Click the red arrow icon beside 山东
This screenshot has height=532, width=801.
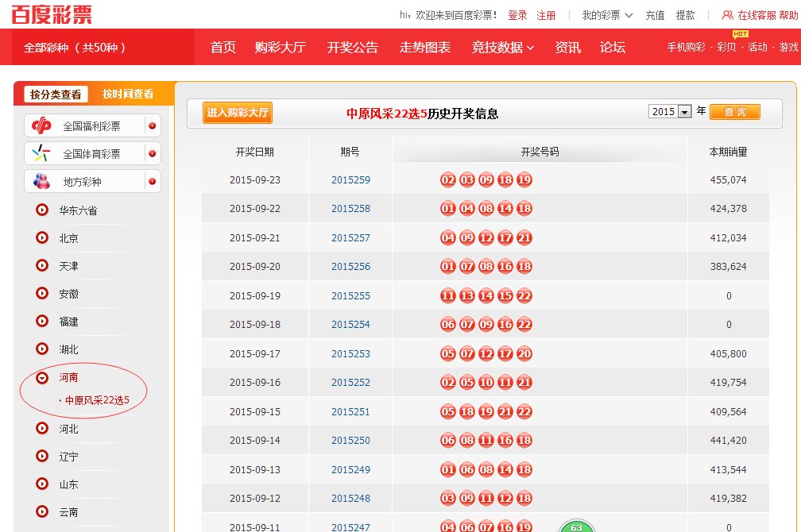41,484
